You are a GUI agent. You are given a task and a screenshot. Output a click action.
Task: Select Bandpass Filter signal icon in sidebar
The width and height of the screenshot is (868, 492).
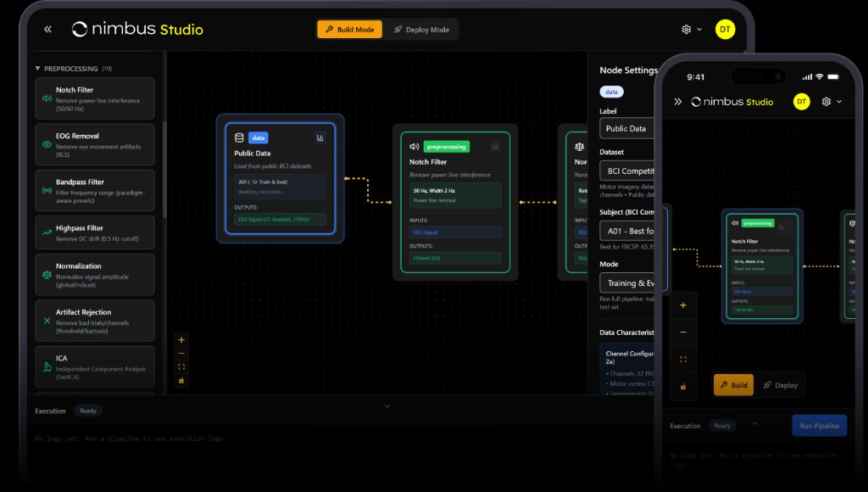[47, 191]
